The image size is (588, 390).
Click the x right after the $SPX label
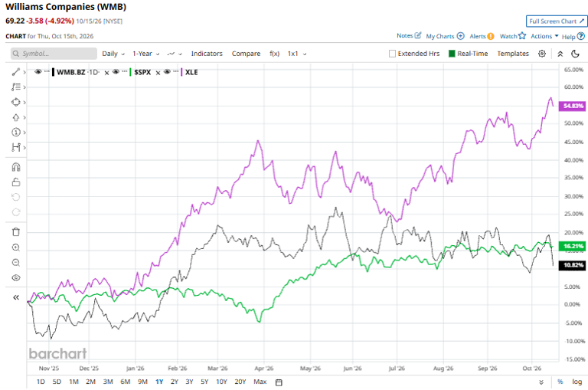tap(158, 73)
